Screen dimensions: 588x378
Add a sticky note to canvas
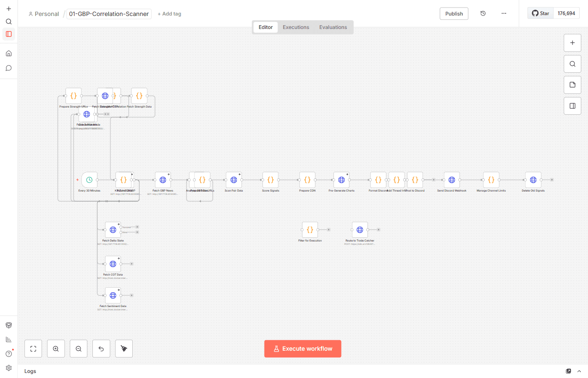(572, 85)
